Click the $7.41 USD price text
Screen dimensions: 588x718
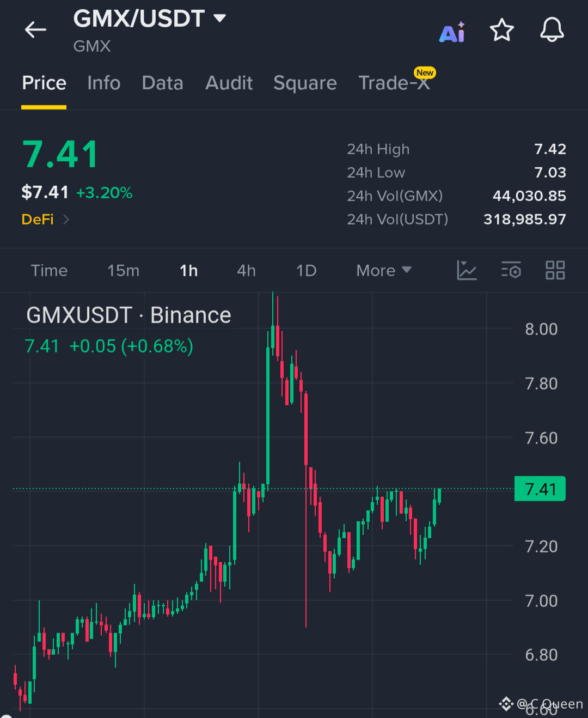pyautogui.click(x=45, y=192)
